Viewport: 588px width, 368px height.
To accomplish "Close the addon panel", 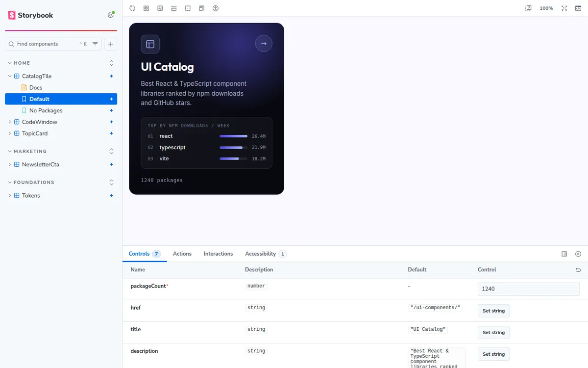I will (x=578, y=254).
